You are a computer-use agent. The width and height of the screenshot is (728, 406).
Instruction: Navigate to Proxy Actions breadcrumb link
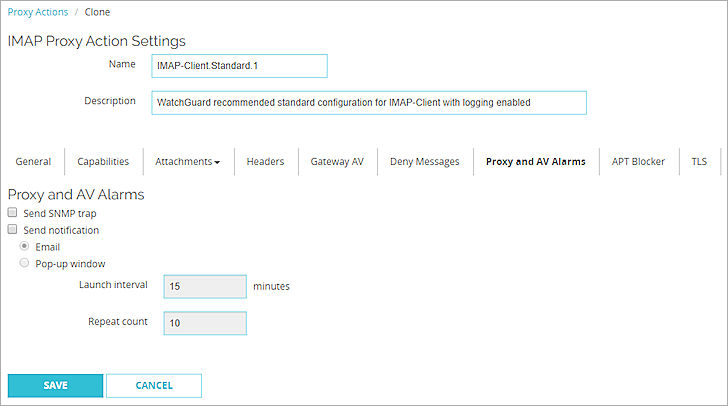(38, 12)
